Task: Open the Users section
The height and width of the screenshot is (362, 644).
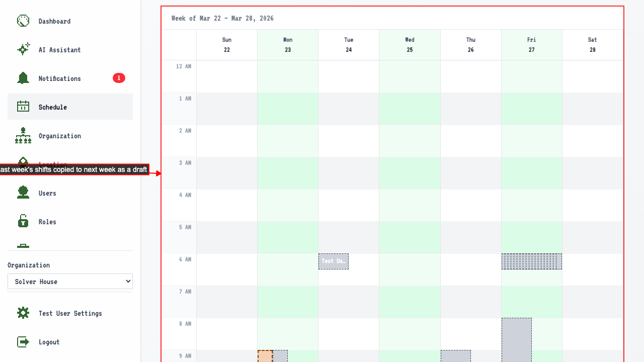Action: coord(70,193)
